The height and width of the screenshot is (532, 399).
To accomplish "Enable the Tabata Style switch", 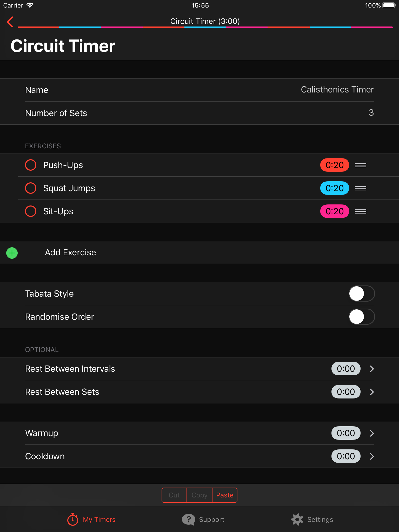I will click(x=362, y=294).
